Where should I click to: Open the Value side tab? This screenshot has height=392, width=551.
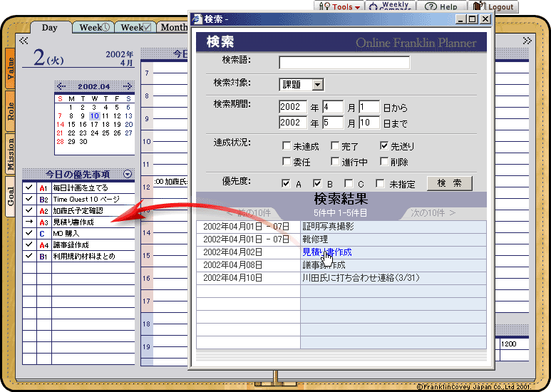(10, 68)
